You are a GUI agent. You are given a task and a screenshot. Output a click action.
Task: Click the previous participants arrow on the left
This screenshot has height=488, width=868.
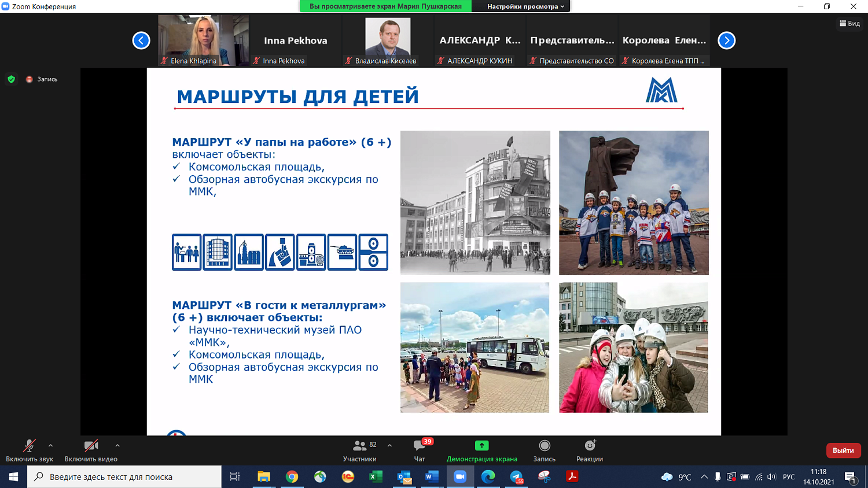click(139, 40)
